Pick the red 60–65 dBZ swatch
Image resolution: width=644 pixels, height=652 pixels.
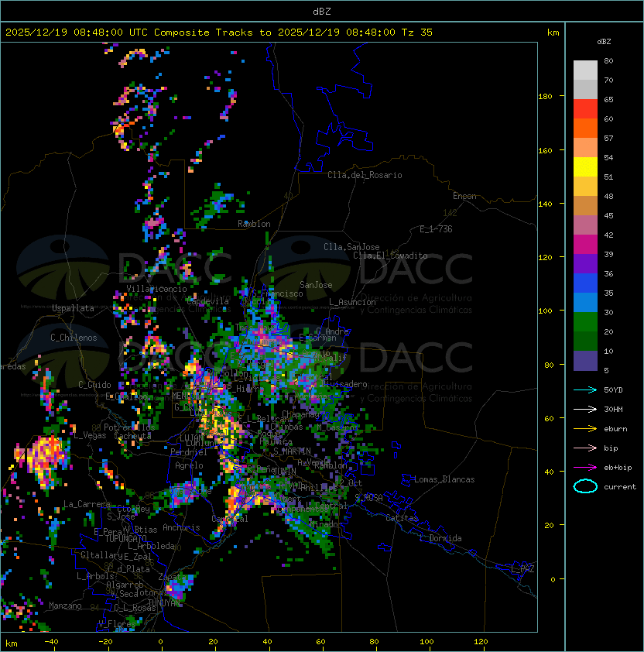click(x=585, y=109)
